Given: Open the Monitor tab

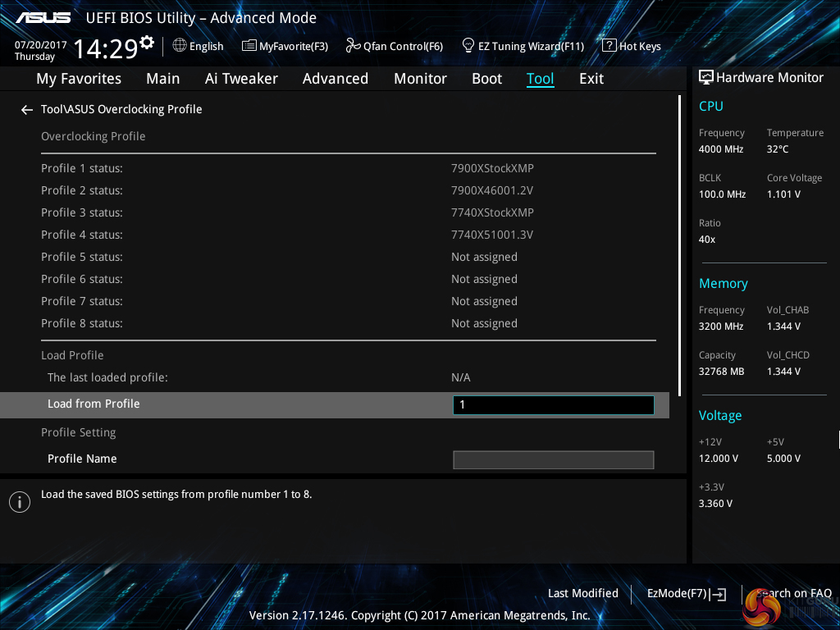Looking at the screenshot, I should coord(421,79).
